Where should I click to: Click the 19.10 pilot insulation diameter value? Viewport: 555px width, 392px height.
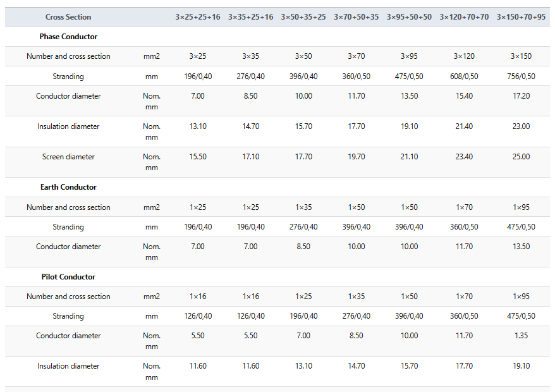tap(521, 366)
